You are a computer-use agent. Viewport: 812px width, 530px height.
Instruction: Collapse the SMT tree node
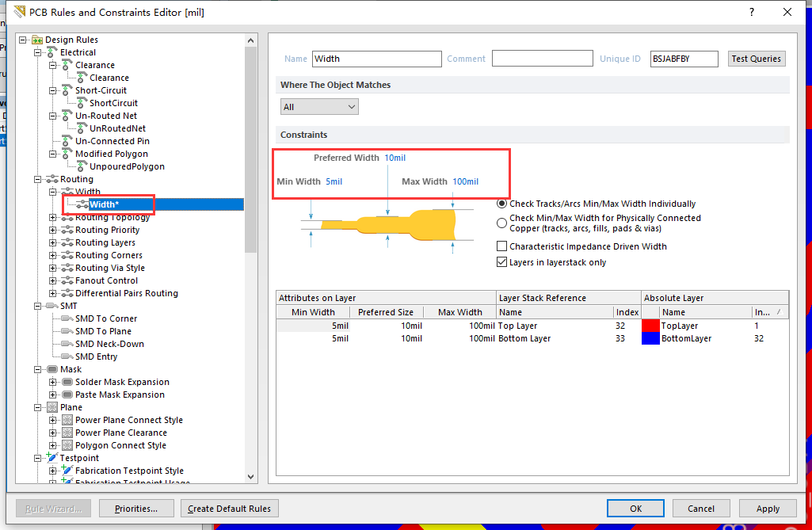37,306
